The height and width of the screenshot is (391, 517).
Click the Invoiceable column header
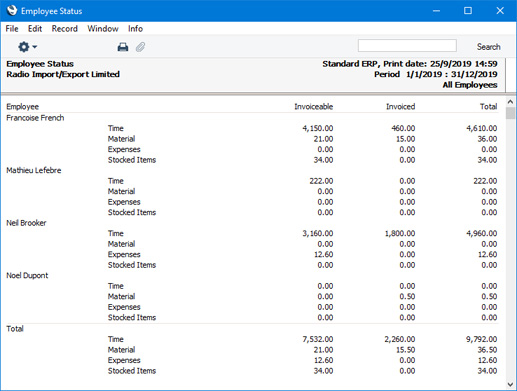click(313, 107)
